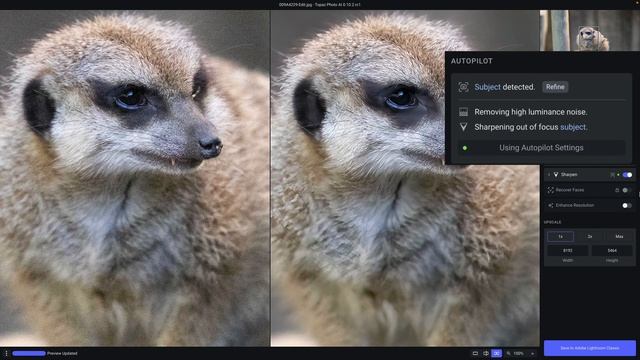
Task: Switch to single view mode icon
Action: 475,353
